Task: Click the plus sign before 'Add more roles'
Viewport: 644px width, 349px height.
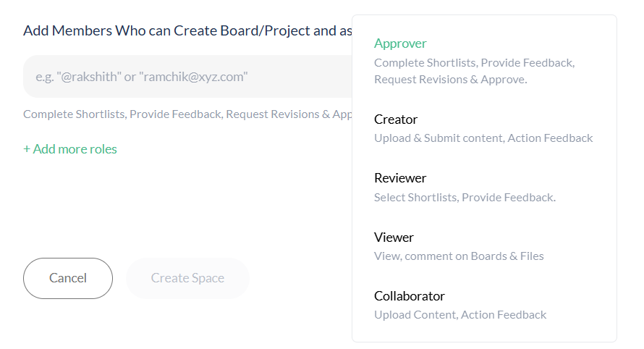Action: point(27,149)
